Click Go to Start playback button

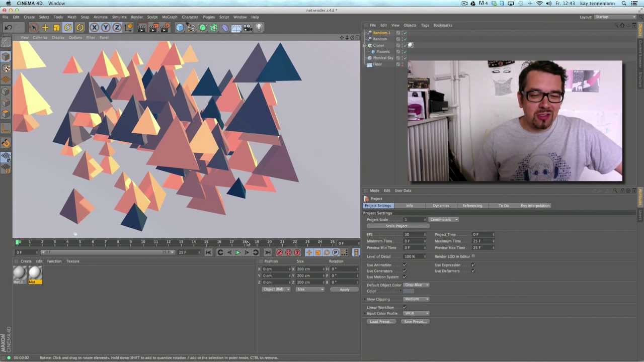pyautogui.click(x=208, y=252)
